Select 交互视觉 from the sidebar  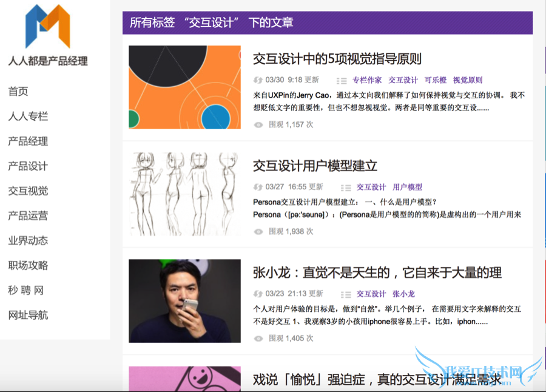tap(28, 191)
